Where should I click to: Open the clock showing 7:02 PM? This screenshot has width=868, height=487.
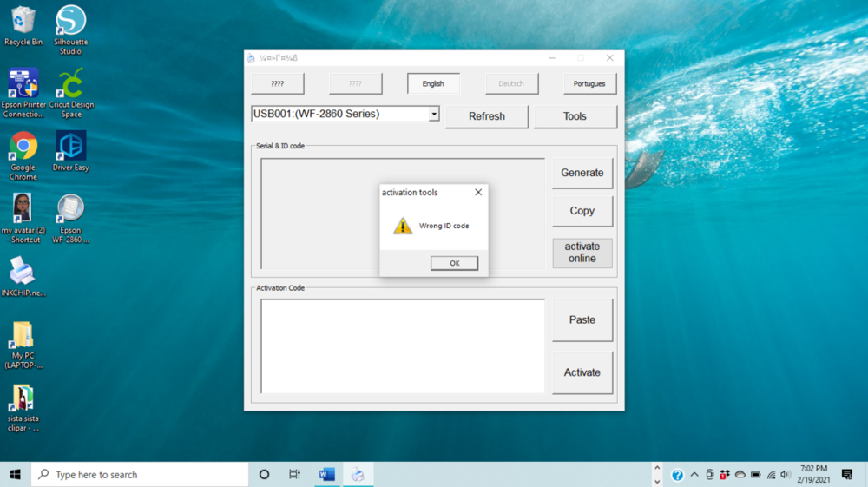[814, 474]
